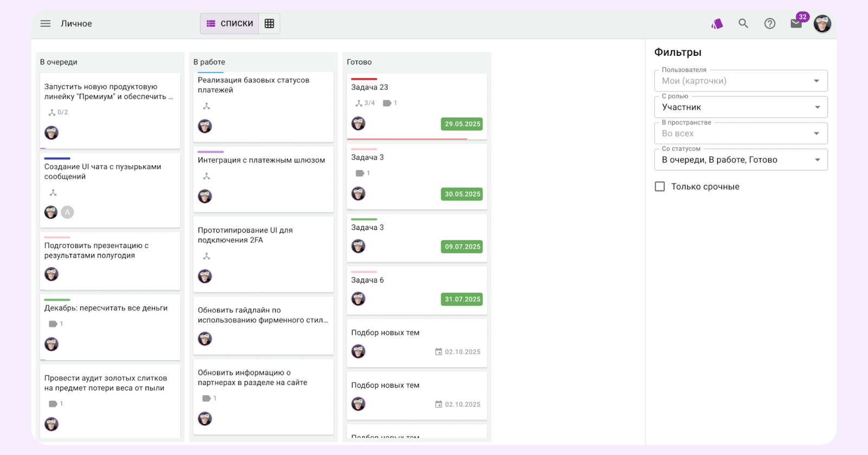
Task: Click the 29.05.2025 date badge
Action: tap(462, 124)
